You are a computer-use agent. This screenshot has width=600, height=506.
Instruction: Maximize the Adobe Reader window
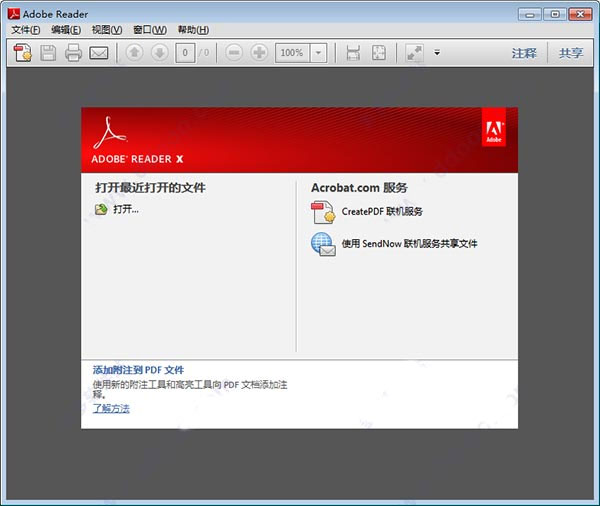[x=554, y=15]
